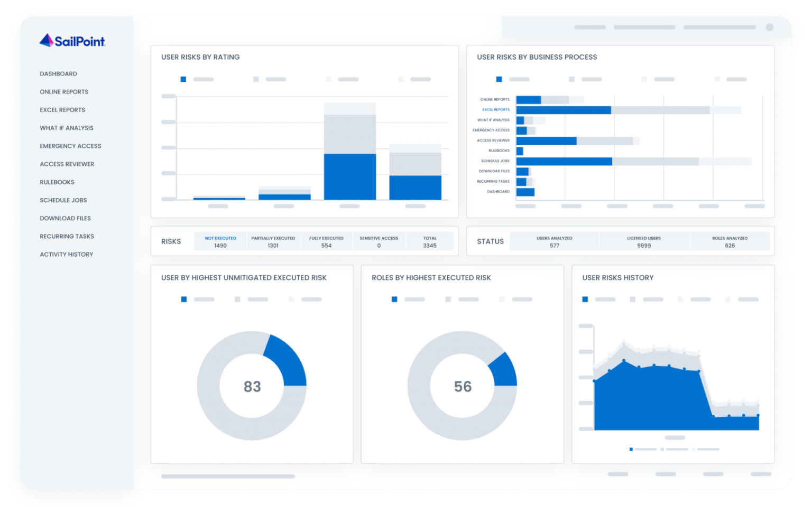The height and width of the screenshot is (515, 812).
Task: Click the blue legend marker in User Risks by Business Process
Action: coord(499,79)
